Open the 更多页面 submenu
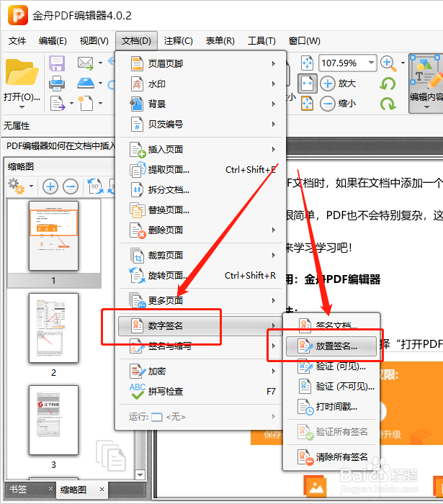The height and width of the screenshot is (504, 443). tap(201, 300)
